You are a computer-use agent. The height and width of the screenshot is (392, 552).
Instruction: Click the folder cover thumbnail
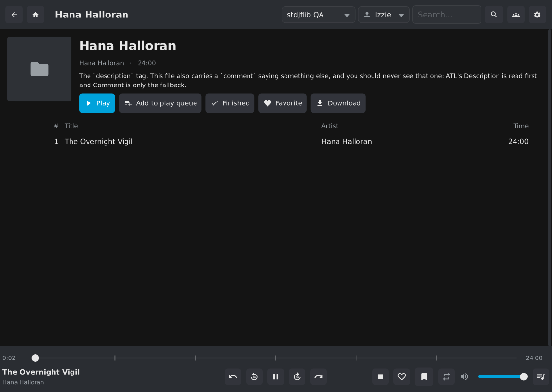tap(39, 69)
